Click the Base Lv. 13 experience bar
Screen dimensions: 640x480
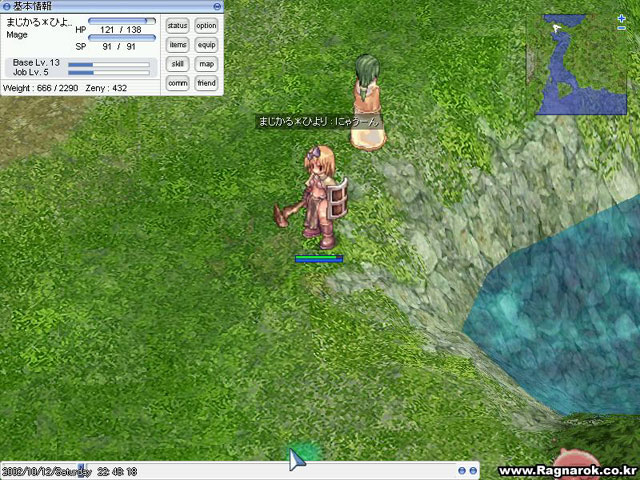click(109, 64)
